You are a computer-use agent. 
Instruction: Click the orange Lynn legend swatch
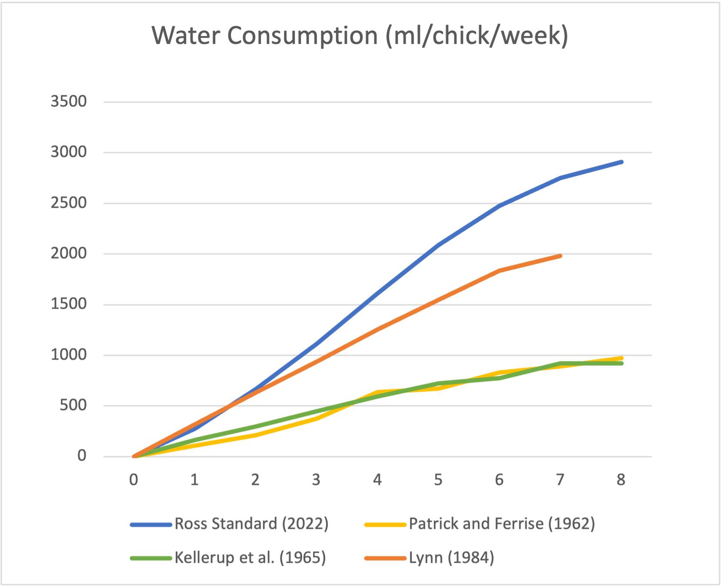point(385,558)
